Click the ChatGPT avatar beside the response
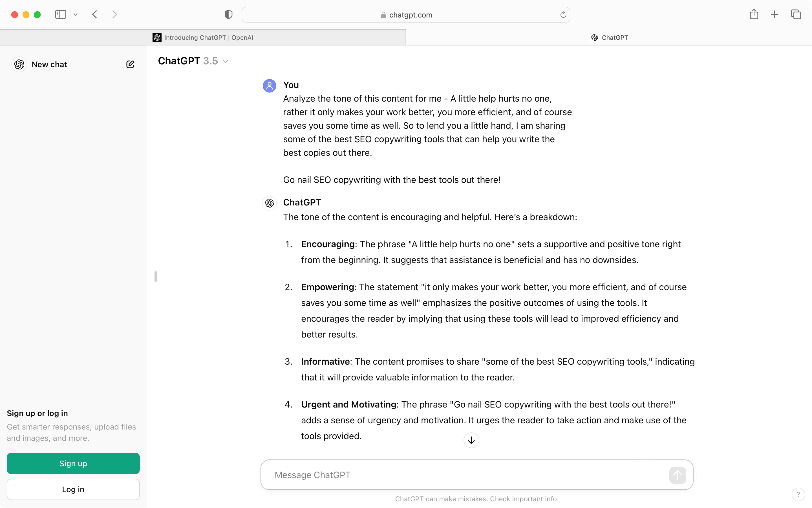812x508 pixels. click(270, 203)
